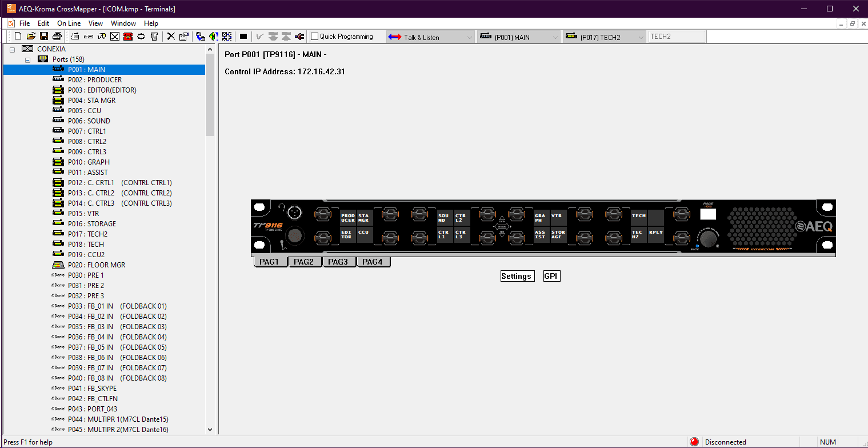The height and width of the screenshot is (448, 868).
Task: Click the PRODUCER key on the panel
Action: pos(348,218)
